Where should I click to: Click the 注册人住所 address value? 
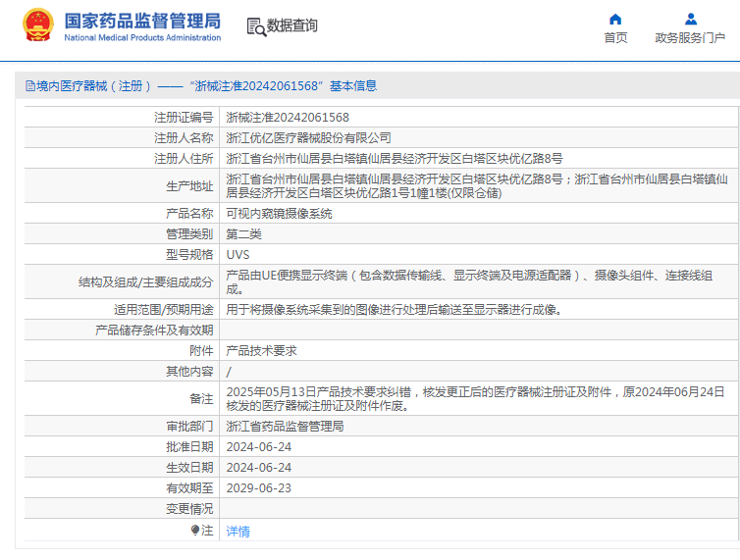[x=395, y=159]
